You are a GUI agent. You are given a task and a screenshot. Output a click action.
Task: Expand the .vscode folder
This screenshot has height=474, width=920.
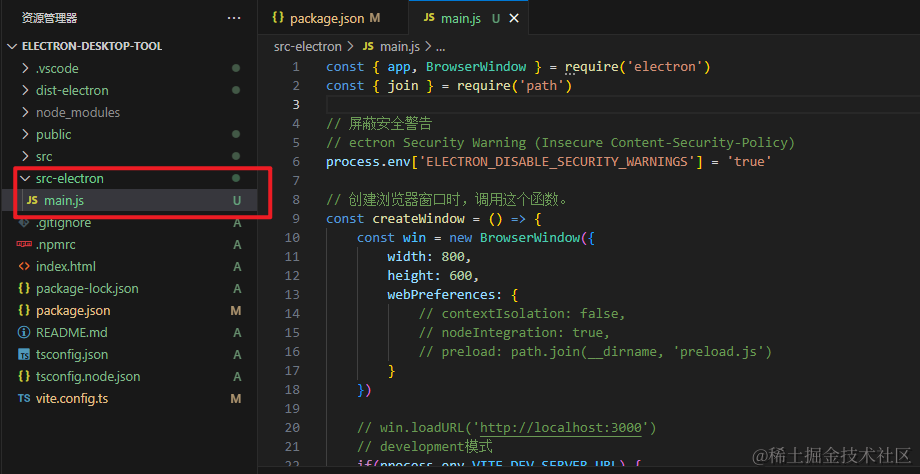coord(25,69)
